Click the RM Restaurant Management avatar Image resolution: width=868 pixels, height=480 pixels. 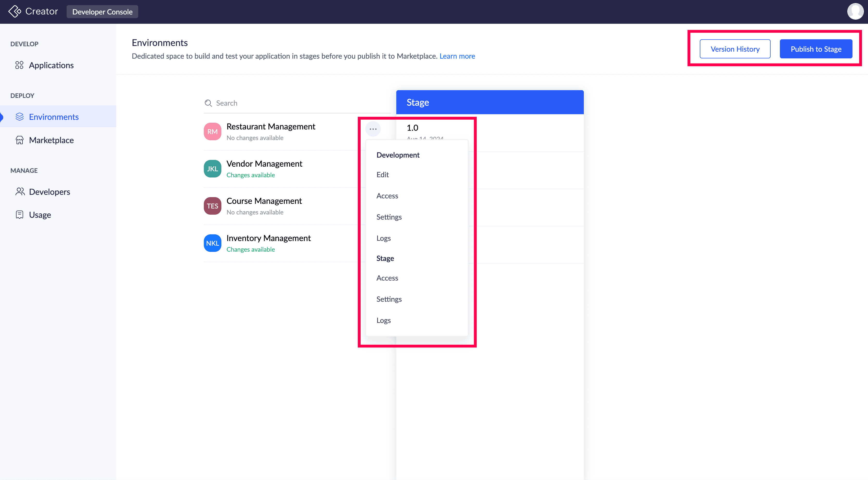tap(212, 131)
